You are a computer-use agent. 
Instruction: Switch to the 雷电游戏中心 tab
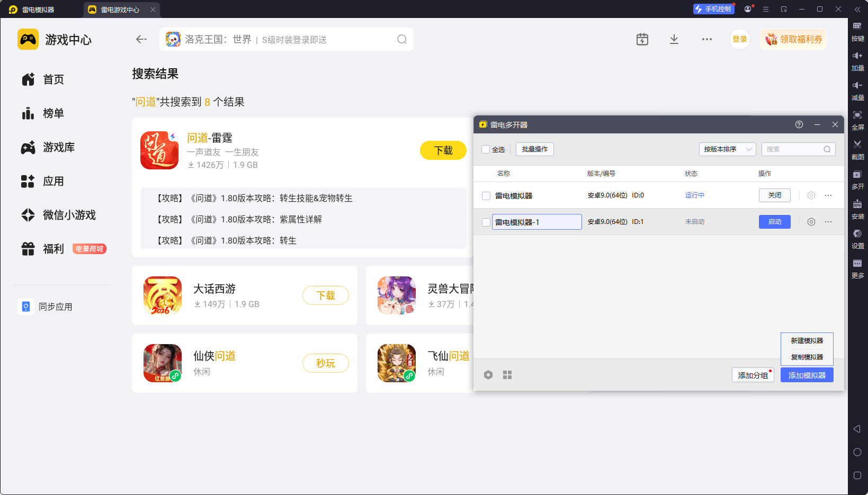click(x=120, y=10)
